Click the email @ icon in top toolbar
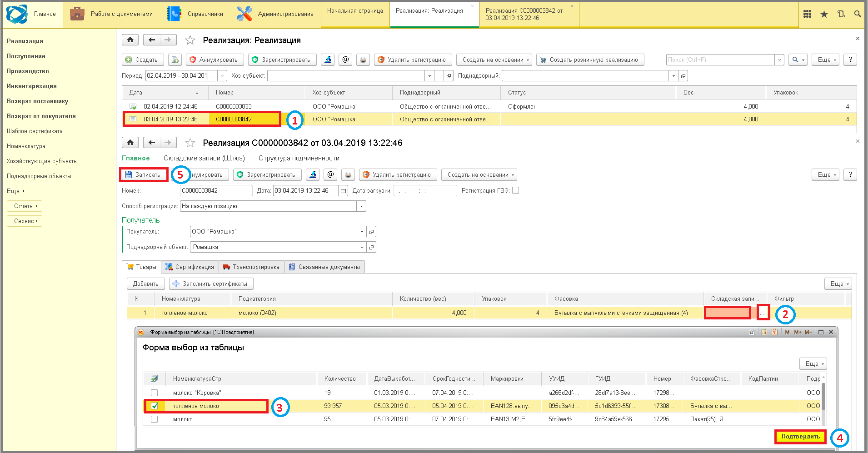The image size is (868, 453). tap(345, 60)
